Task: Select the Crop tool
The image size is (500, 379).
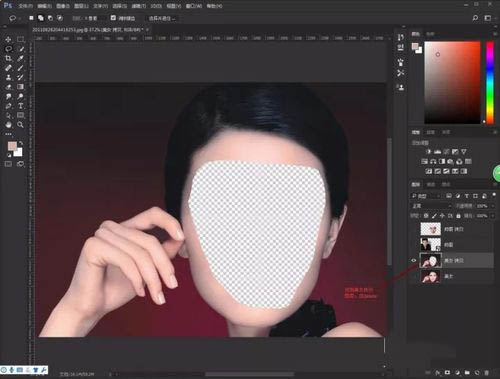Action: [8, 58]
